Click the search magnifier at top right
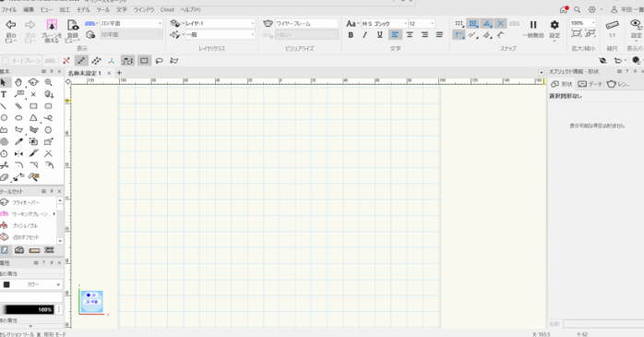 [x=577, y=9]
